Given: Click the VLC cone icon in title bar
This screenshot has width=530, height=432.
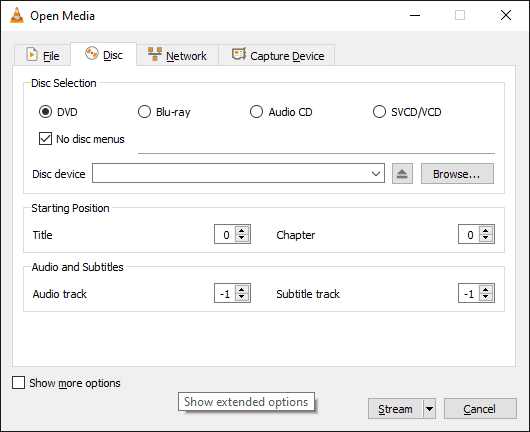Looking at the screenshot, I should [17, 16].
